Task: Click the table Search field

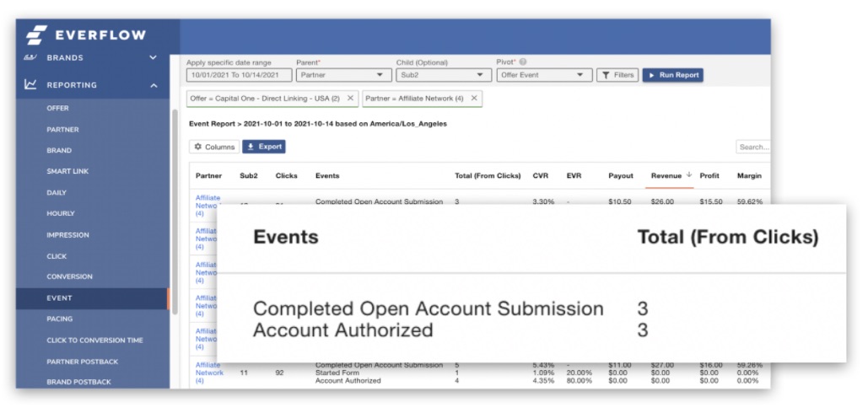Action: [x=752, y=147]
